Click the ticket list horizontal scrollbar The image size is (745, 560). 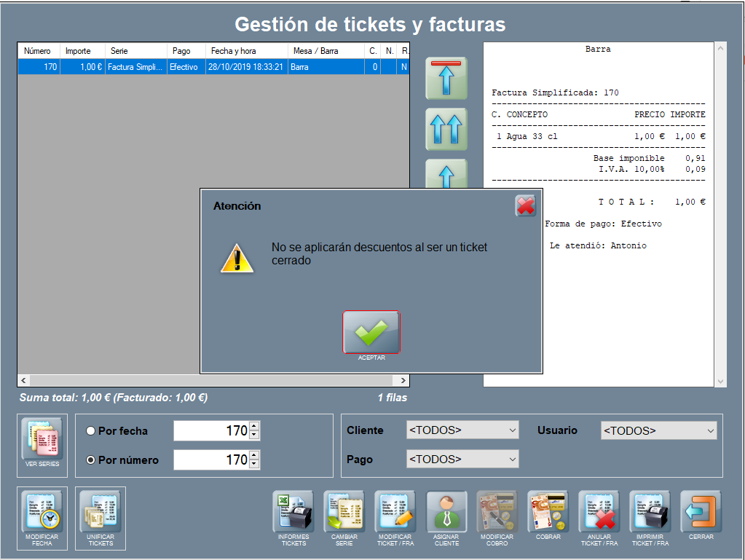(213, 381)
